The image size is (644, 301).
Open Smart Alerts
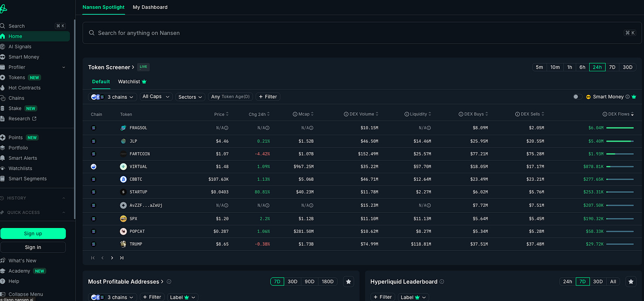[x=23, y=158]
